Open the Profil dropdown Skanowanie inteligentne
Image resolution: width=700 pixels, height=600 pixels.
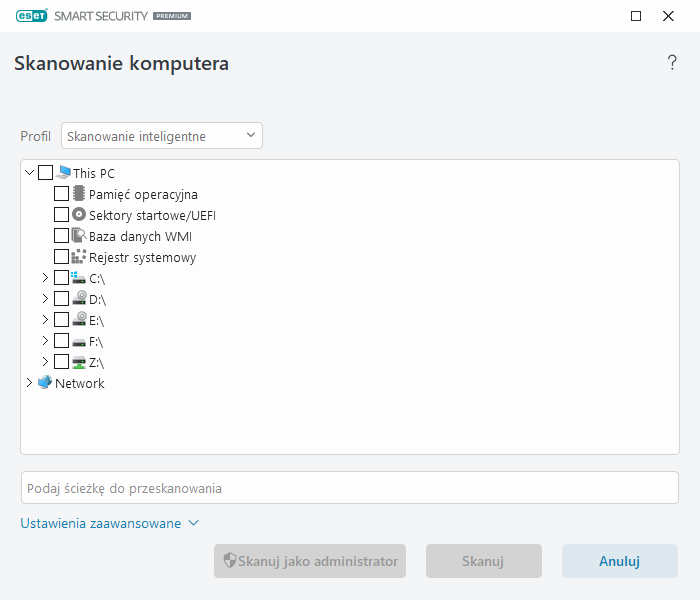tap(162, 136)
